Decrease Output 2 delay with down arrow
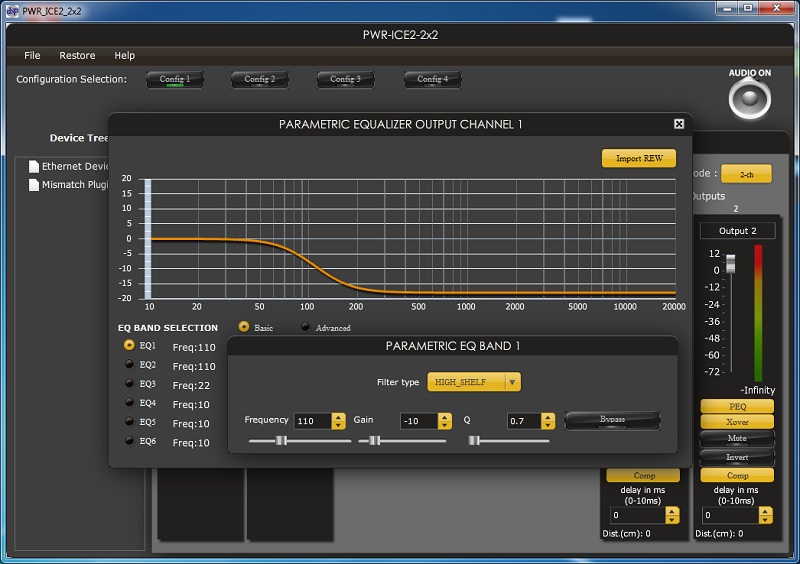Screen dimensions: 800x564 tap(765, 520)
